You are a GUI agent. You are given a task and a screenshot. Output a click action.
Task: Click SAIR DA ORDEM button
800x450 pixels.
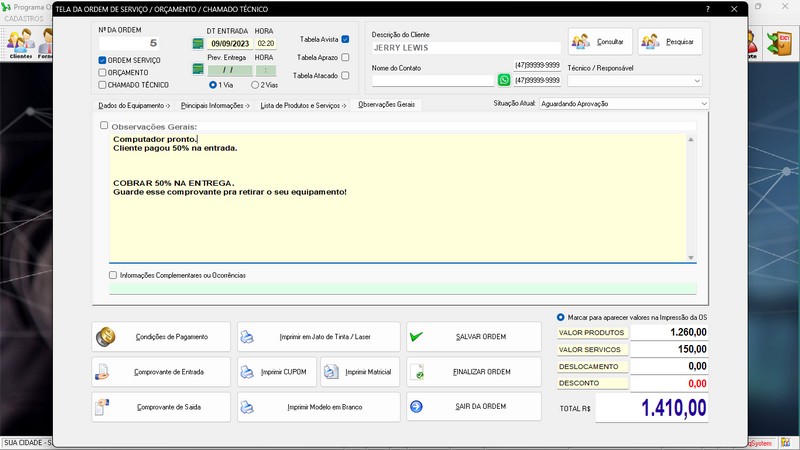(473, 407)
